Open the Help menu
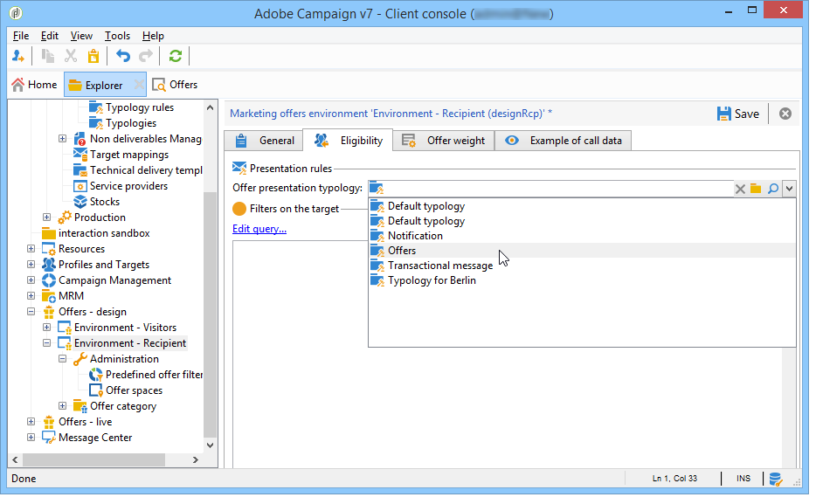This screenshot has width=816, height=504. (153, 36)
